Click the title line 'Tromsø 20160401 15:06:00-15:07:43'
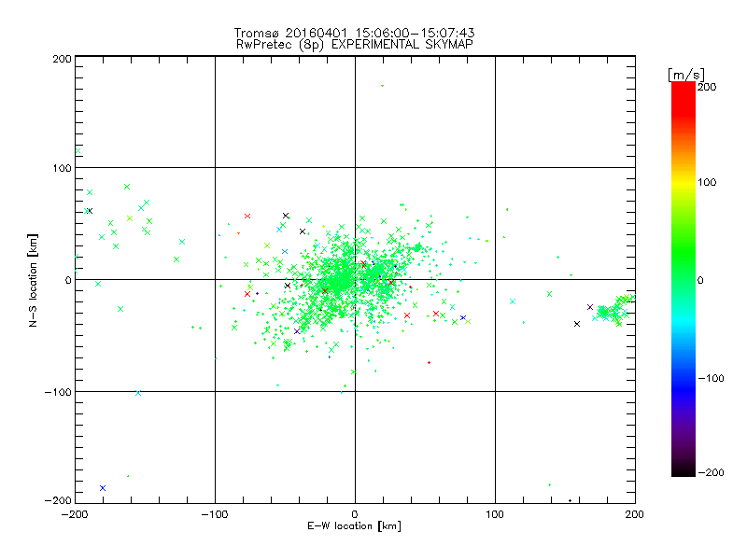The image size is (747, 560). pos(354,33)
